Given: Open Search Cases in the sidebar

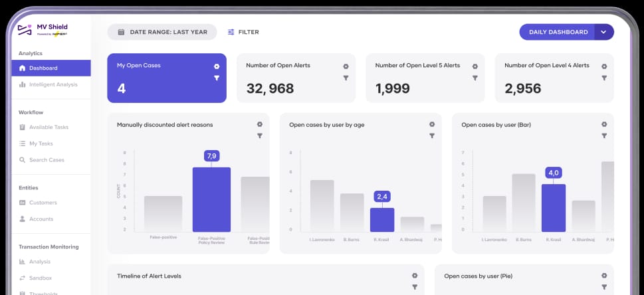Looking at the screenshot, I should (47, 160).
